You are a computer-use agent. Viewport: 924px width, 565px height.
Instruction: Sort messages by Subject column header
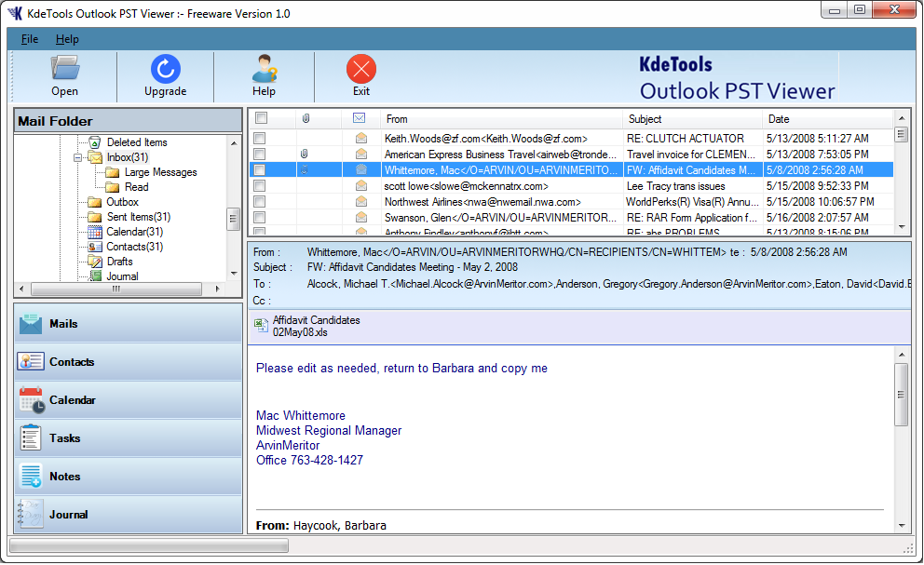pos(692,118)
